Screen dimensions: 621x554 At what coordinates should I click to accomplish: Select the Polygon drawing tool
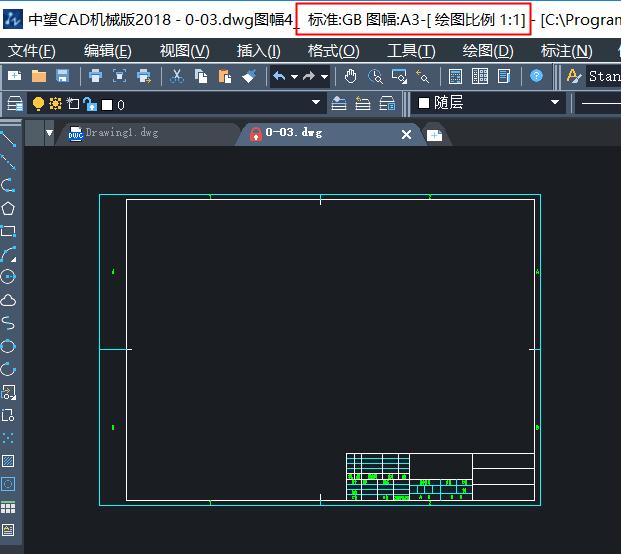coord(8,208)
